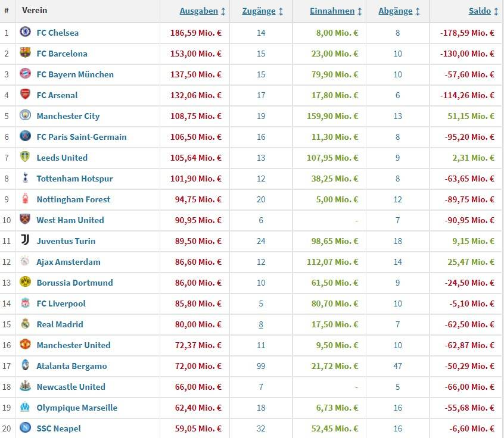Open the FC Barcelona club link
The image size is (504, 438).
[62, 54]
